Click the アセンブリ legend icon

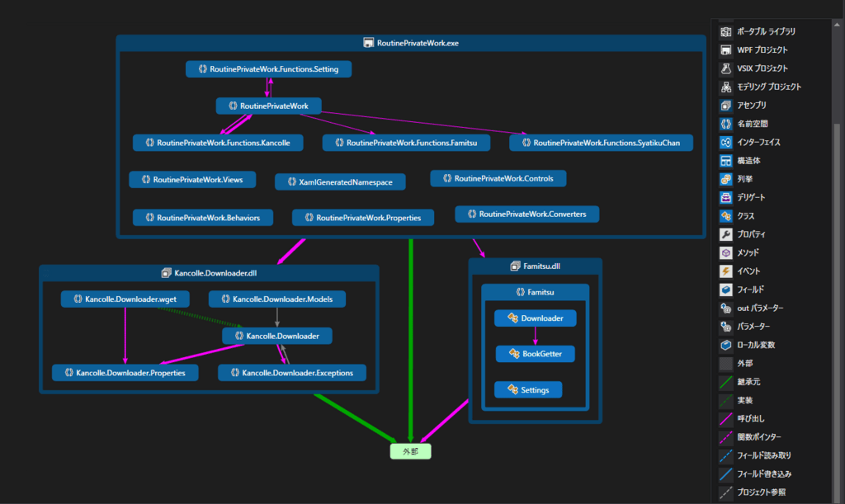725,105
